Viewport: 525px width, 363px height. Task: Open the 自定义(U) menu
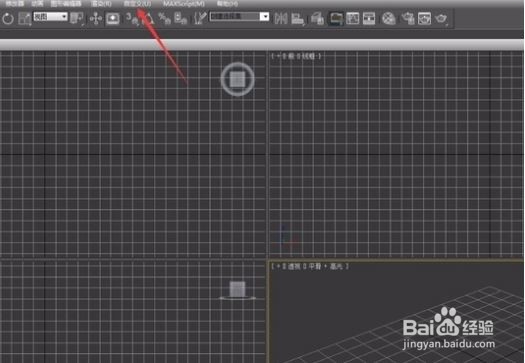137,4
